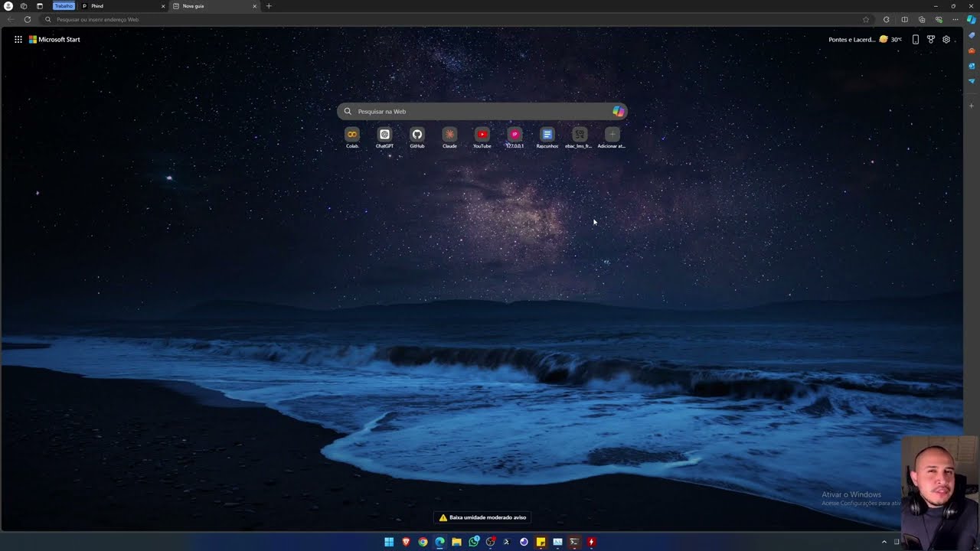Open the tab actions menu icon
The height and width of the screenshot is (551, 980).
point(40,6)
